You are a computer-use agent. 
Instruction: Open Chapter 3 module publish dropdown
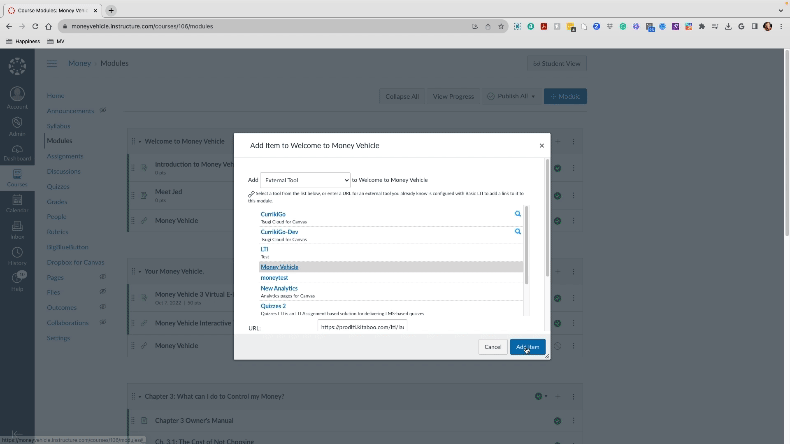click(541, 397)
